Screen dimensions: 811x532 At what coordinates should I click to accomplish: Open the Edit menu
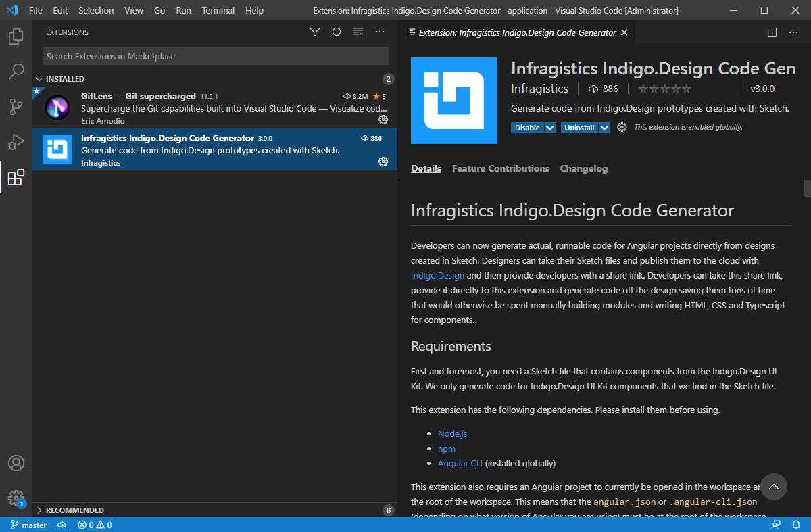coord(60,11)
